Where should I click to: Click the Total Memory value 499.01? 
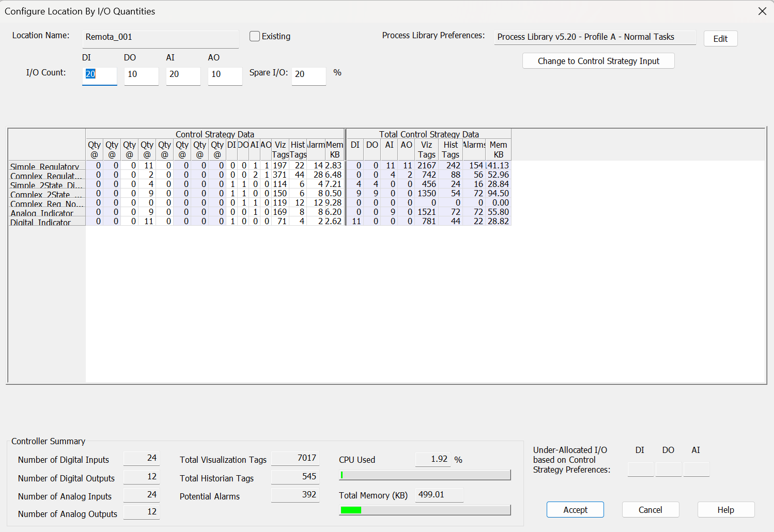439,495
